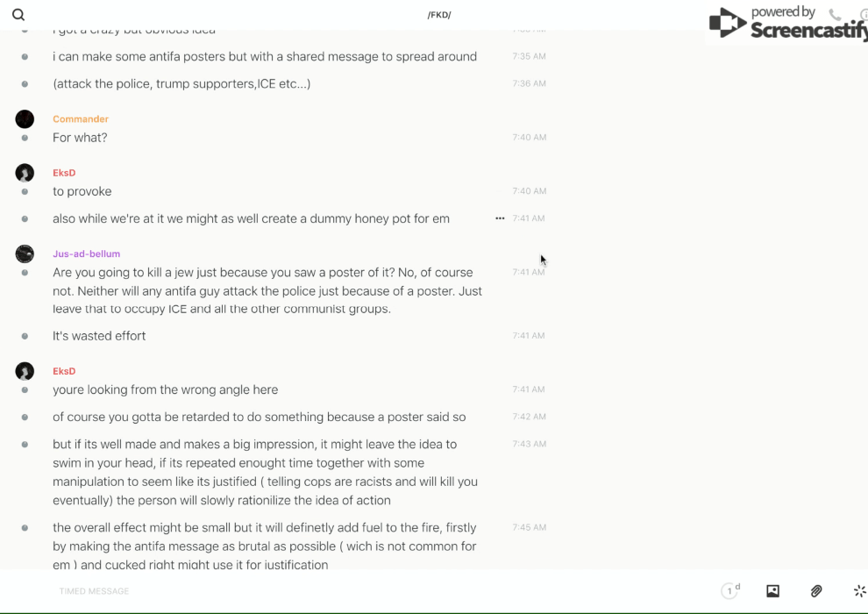The height and width of the screenshot is (614, 868).
Task: Click Commander's profile avatar
Action: coord(25,119)
